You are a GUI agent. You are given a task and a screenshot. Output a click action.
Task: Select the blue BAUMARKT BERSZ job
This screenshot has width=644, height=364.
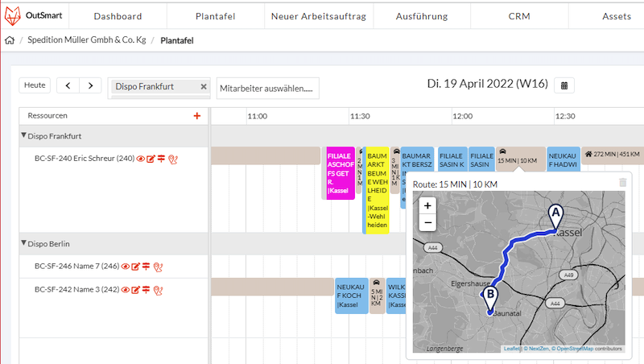click(x=417, y=160)
